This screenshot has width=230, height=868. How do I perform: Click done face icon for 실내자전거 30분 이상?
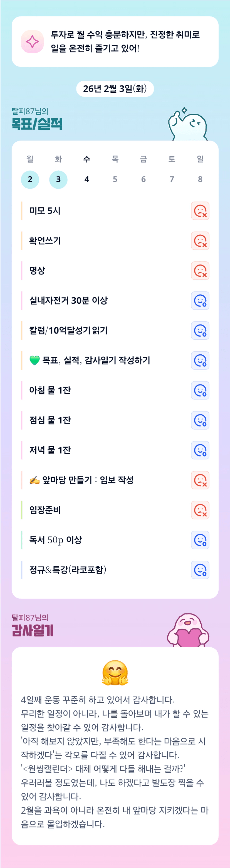pos(200,301)
